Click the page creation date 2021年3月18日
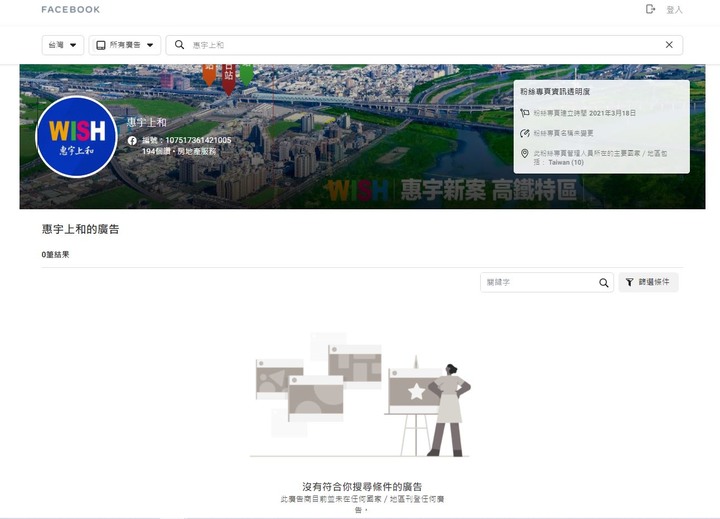Screen dimensions: 720x519 click(x=611, y=113)
